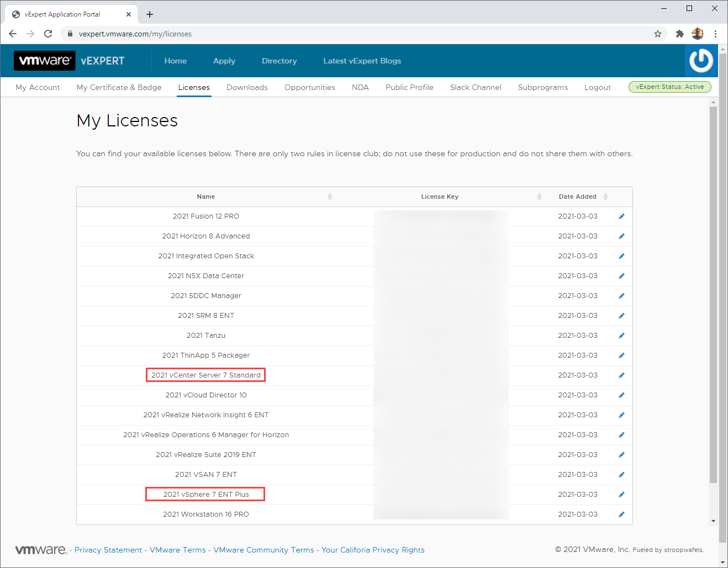Click the vExpert Status: Active badge

click(670, 87)
